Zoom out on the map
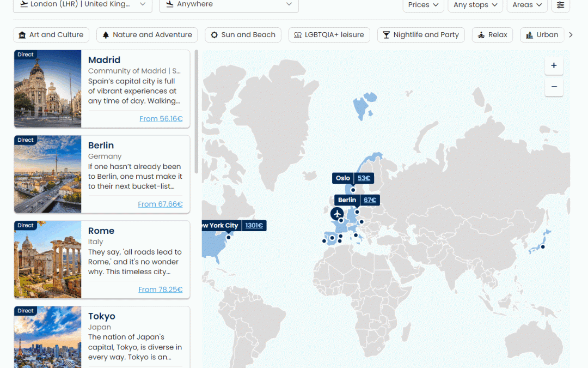588x368 pixels. click(x=554, y=87)
